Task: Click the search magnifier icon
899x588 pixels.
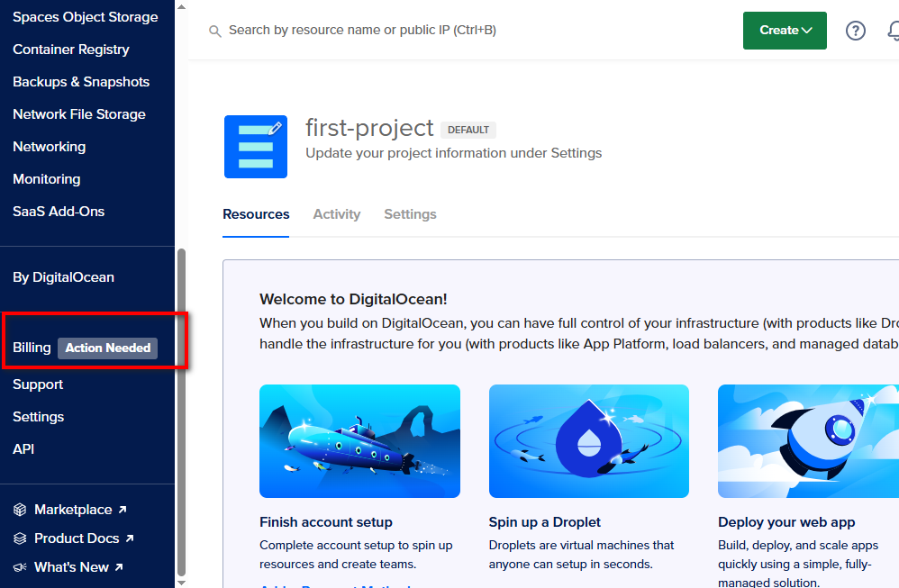Action: 215,31
